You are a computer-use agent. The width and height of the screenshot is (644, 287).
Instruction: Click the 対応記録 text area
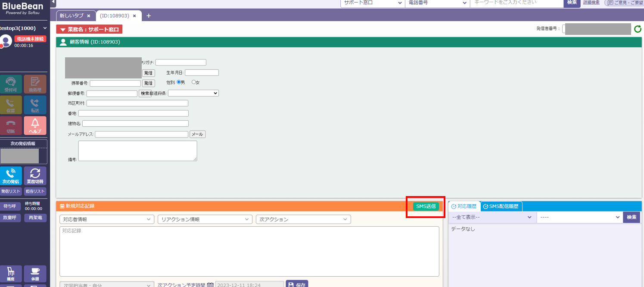pos(249,251)
